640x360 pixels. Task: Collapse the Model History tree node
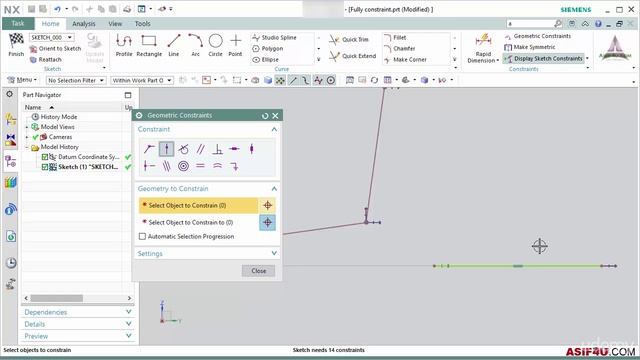27,147
